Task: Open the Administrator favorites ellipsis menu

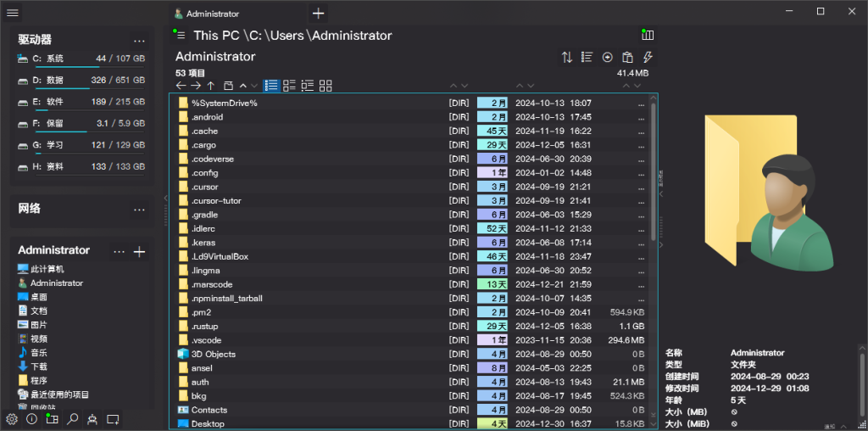Action: click(x=119, y=251)
